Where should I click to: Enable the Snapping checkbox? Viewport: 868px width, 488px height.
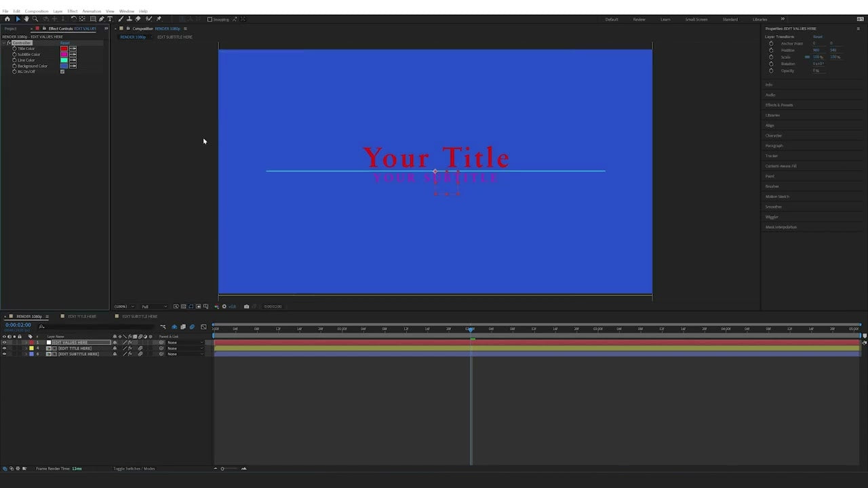(210, 19)
